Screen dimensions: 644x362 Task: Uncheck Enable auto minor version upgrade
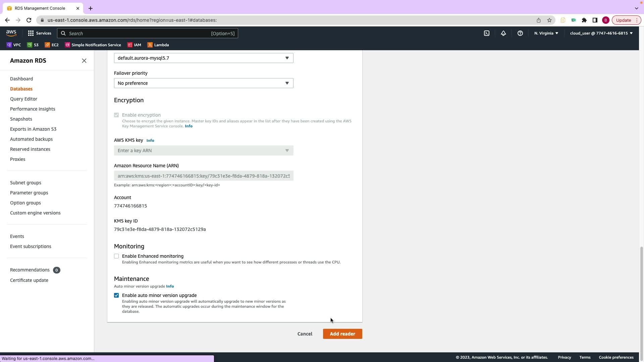tap(116, 295)
